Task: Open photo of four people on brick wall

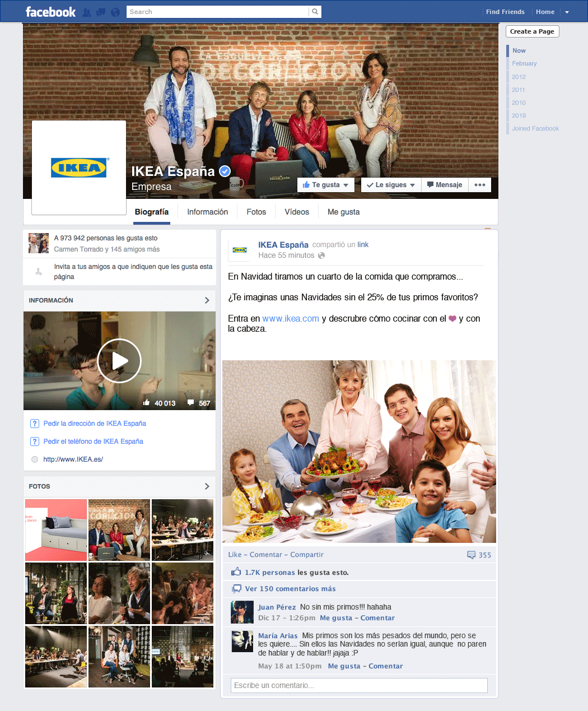Action: 119,530
